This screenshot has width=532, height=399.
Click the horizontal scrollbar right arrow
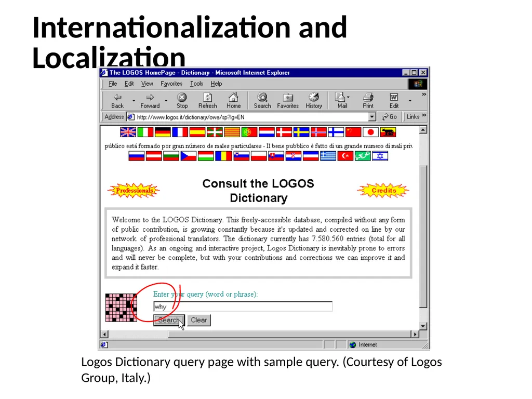click(415, 334)
